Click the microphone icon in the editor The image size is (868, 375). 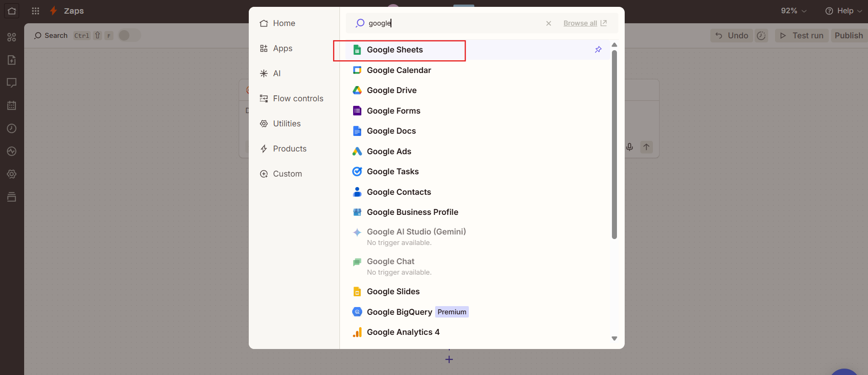pos(630,147)
